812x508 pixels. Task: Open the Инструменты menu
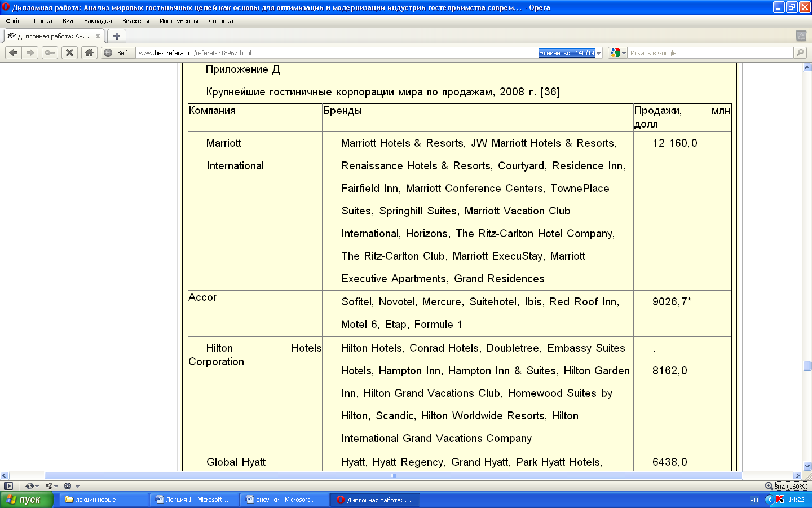click(x=179, y=21)
